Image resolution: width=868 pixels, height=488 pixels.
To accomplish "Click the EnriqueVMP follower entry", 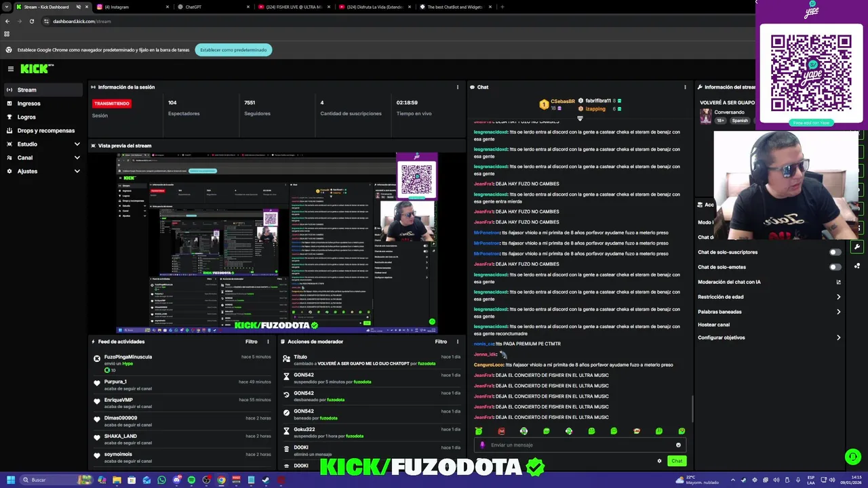I will pyautogui.click(x=183, y=403).
